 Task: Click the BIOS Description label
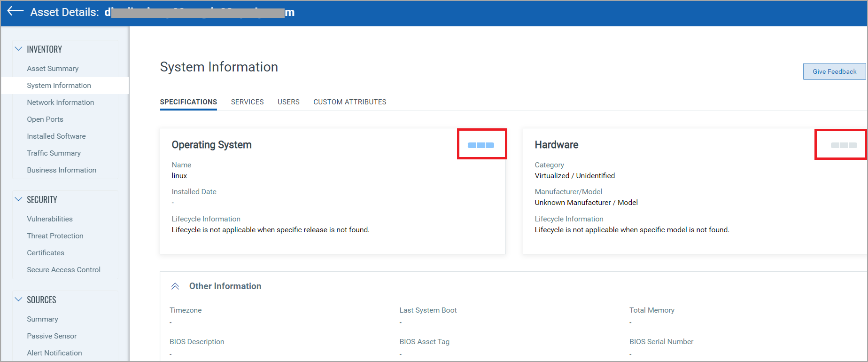pos(197,342)
